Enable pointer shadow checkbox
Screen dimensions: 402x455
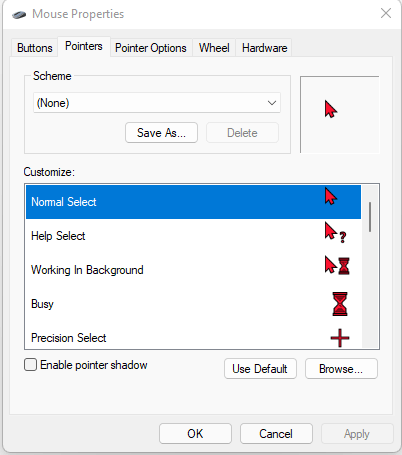point(30,365)
